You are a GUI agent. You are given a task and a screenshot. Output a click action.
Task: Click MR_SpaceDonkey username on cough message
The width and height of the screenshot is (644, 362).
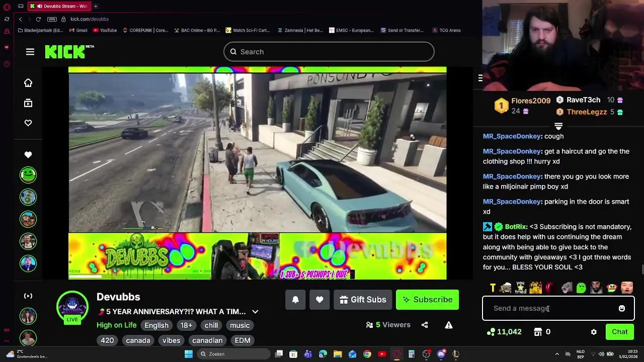[x=512, y=136]
